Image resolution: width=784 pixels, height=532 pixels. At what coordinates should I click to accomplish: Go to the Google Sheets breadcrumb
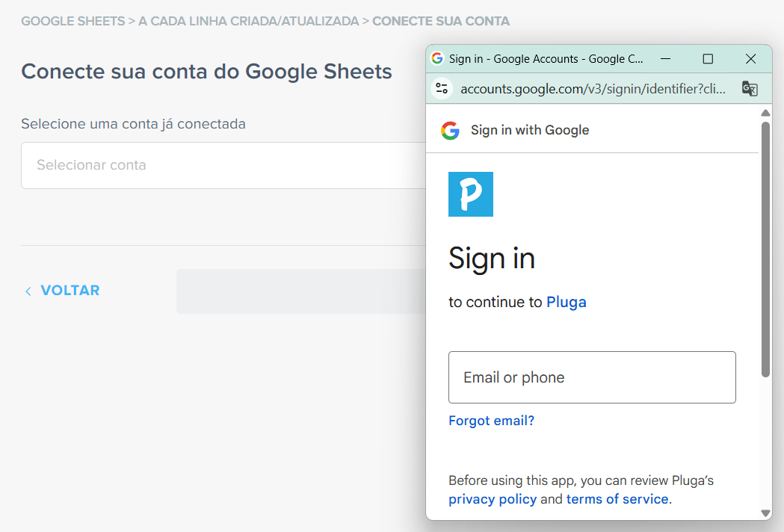tap(73, 21)
